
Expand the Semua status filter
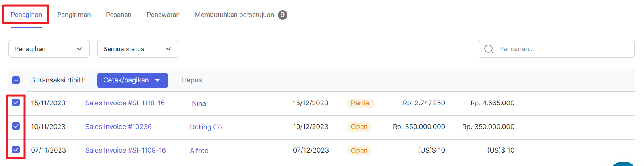[x=138, y=49]
